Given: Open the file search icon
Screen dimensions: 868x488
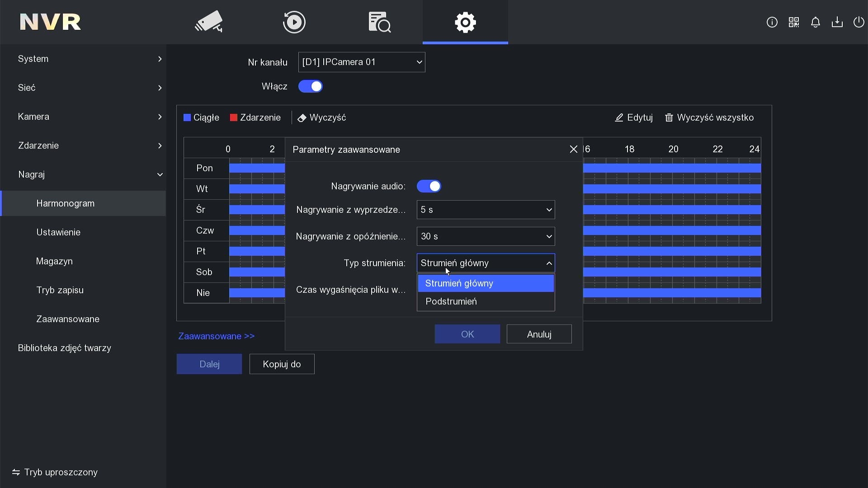Looking at the screenshot, I should 379,22.
